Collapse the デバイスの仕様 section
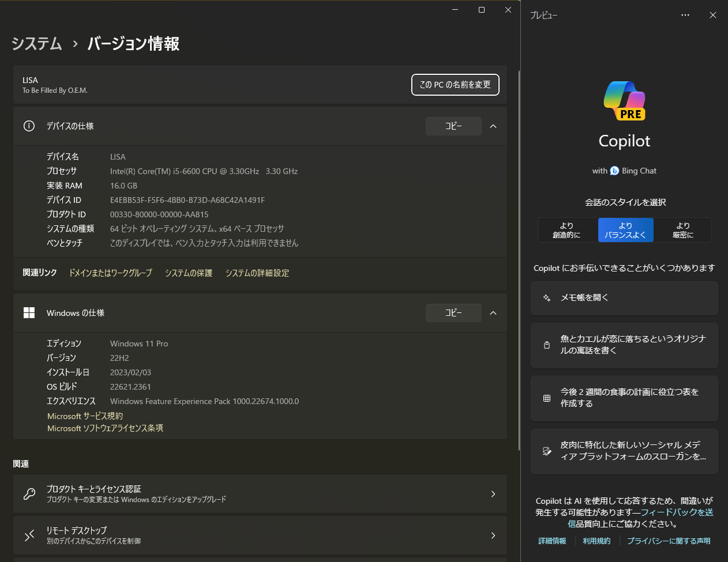Screen dimensions: 728x562 (493, 126)
